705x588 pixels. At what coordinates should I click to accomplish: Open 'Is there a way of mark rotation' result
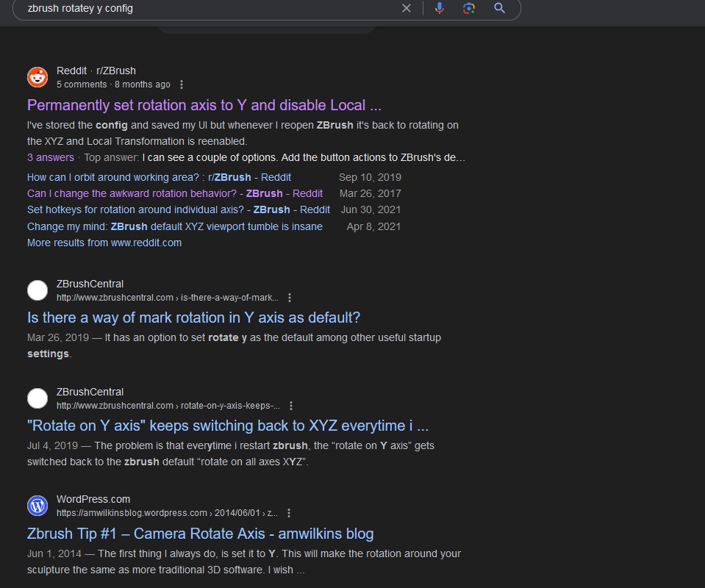pos(193,318)
